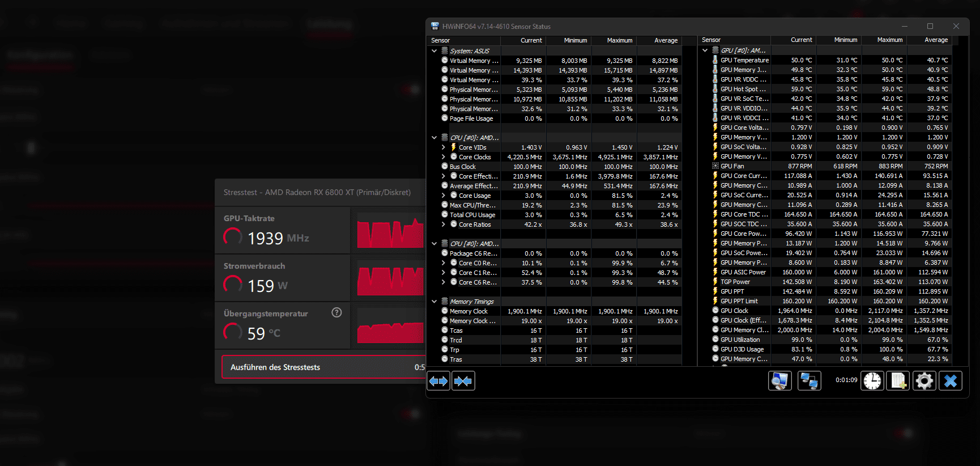Click Sensor column header in right pane
Image resolution: width=980 pixels, height=466 pixels.
[734, 40]
